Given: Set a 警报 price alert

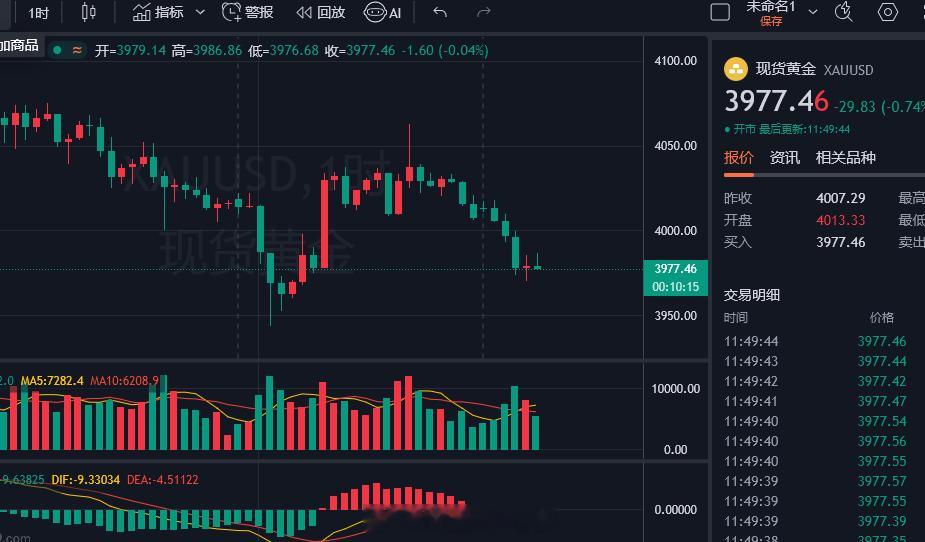Looking at the screenshot, I should 247,12.
